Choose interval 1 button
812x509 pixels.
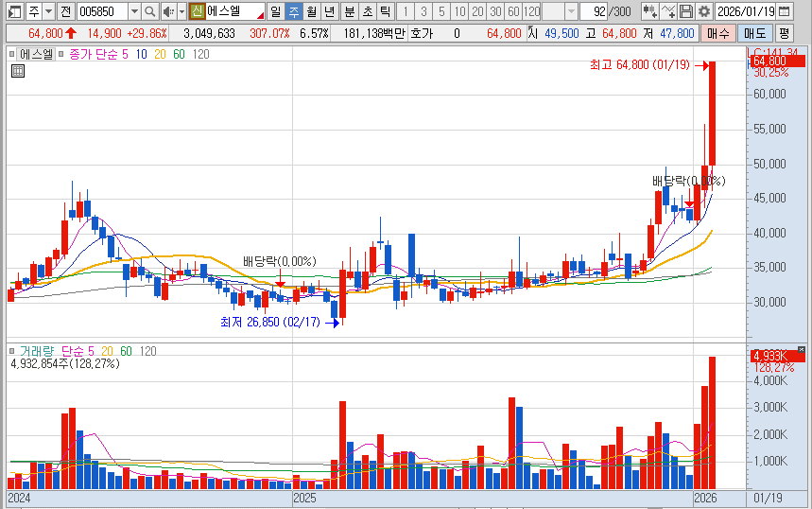pyautogui.click(x=406, y=11)
